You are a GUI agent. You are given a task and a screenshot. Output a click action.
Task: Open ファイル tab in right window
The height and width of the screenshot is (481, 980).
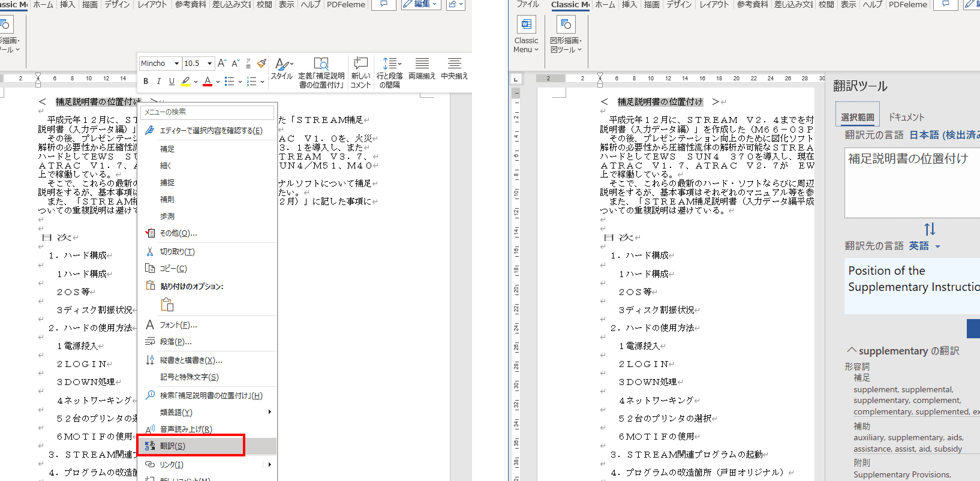click(x=528, y=4)
